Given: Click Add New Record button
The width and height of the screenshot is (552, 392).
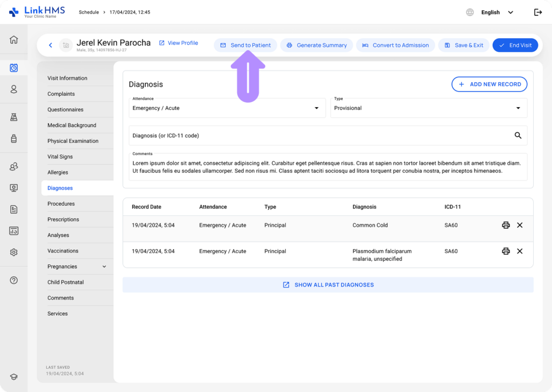Looking at the screenshot, I should [x=489, y=85].
